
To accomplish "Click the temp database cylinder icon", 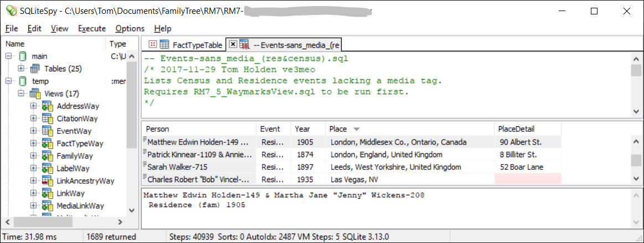I will (x=23, y=81).
